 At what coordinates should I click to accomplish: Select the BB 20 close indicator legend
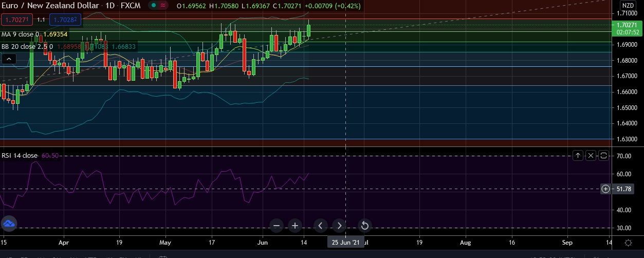tap(27, 46)
